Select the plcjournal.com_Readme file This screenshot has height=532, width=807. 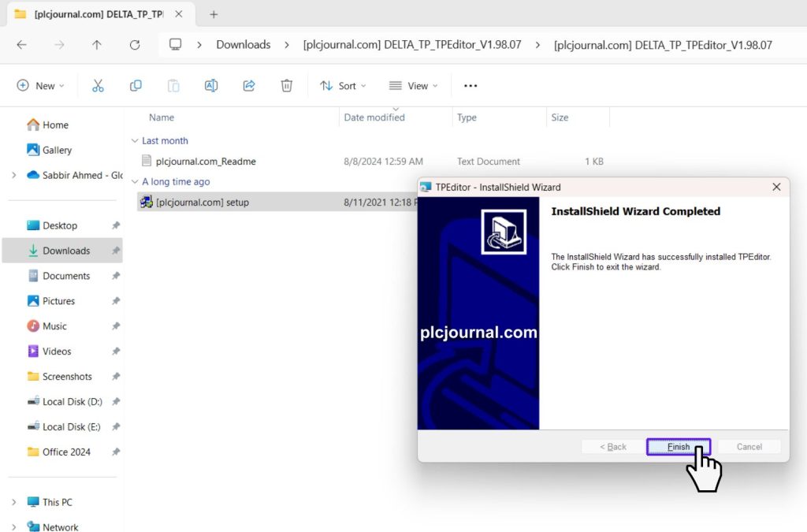[x=206, y=161]
